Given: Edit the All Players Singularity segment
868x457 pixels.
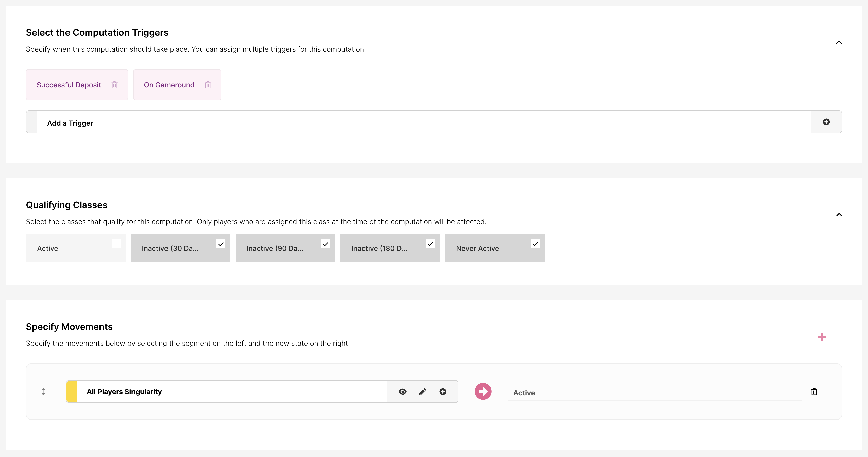Looking at the screenshot, I should [423, 391].
